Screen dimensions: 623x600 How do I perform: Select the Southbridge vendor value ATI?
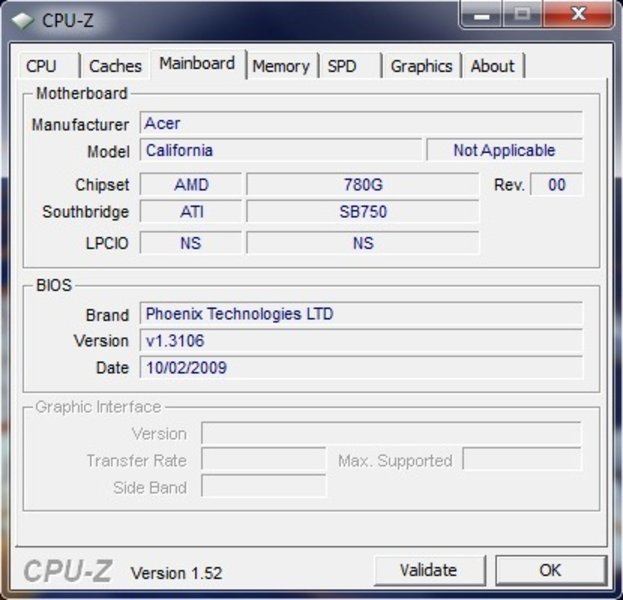(191, 211)
